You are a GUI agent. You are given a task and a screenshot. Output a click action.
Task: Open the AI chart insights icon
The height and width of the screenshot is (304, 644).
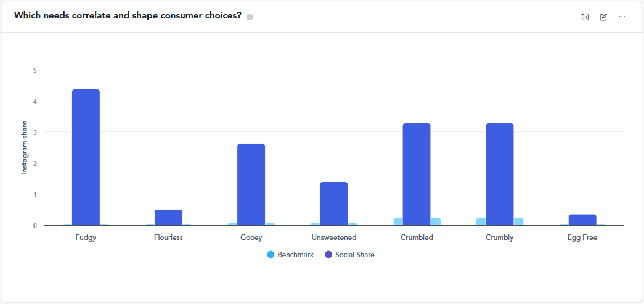coord(585,17)
